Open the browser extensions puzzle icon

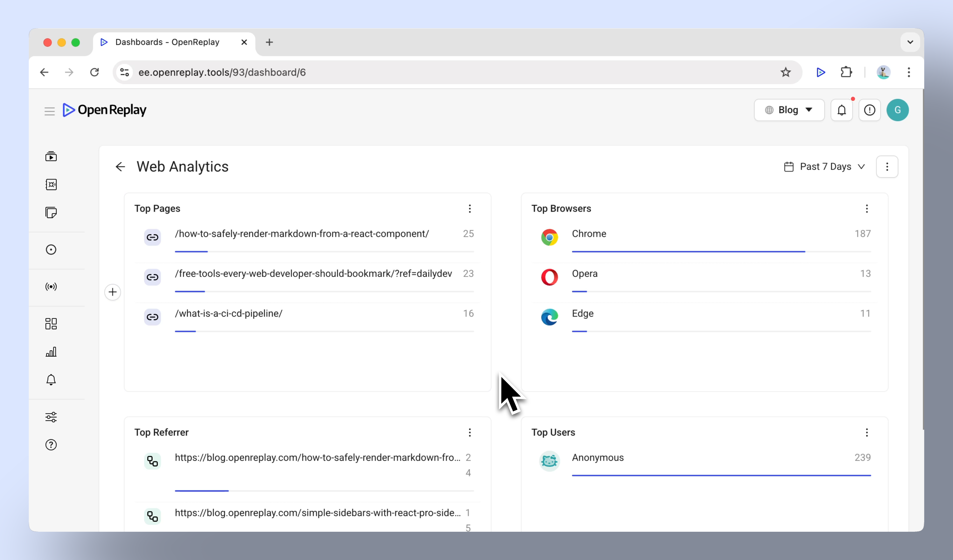tap(846, 72)
